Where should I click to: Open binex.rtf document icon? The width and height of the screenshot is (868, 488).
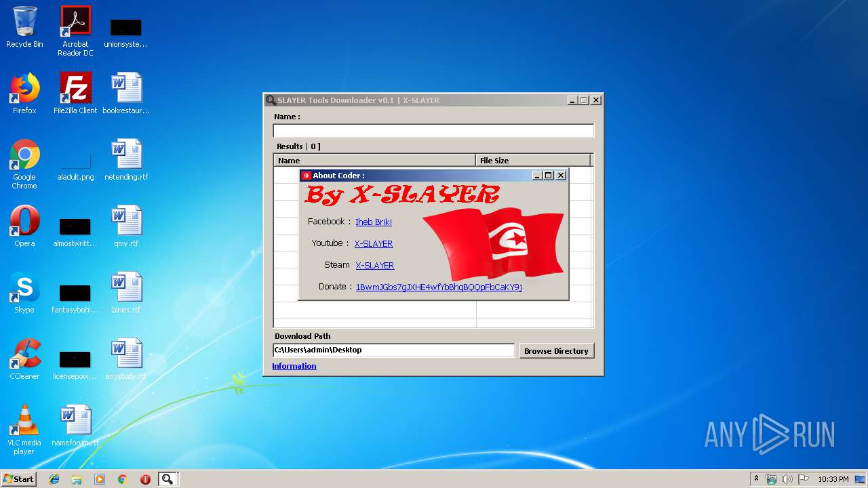[x=126, y=293]
